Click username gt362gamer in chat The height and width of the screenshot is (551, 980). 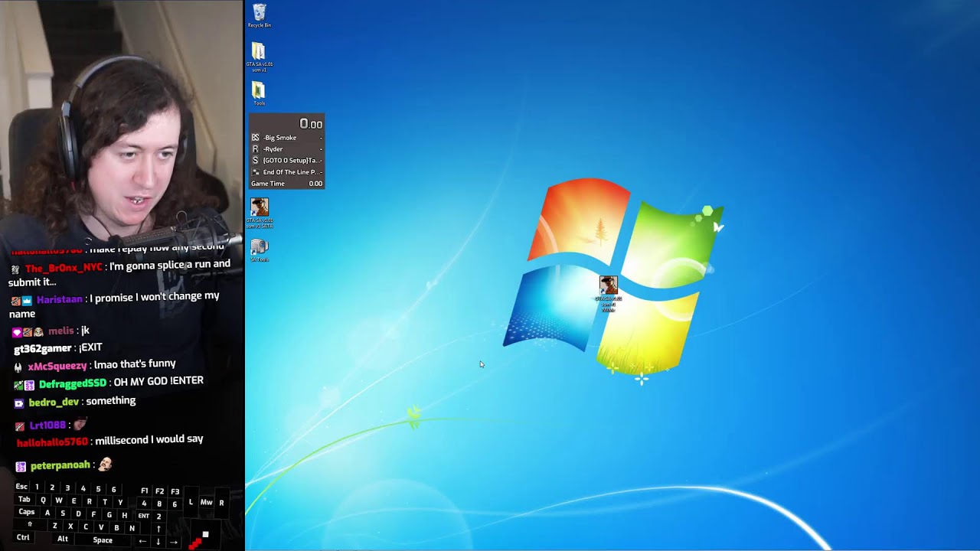click(43, 348)
